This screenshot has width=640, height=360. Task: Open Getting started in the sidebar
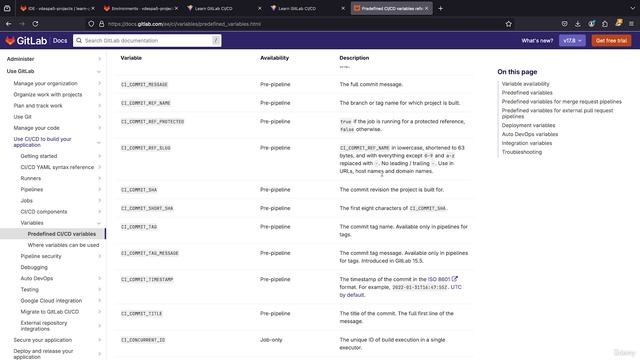point(39,156)
